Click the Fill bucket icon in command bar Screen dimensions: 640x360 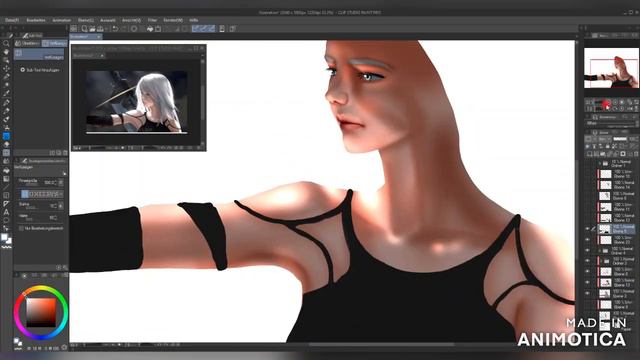coord(150,29)
